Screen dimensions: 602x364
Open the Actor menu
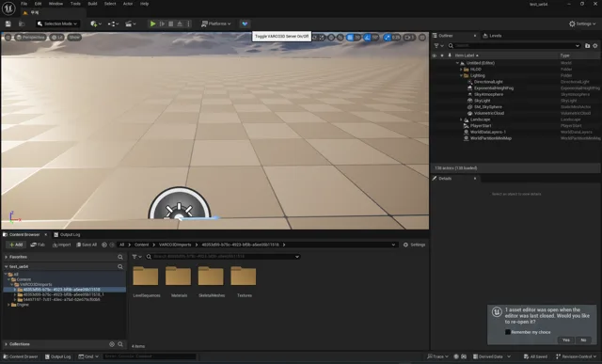128,4
